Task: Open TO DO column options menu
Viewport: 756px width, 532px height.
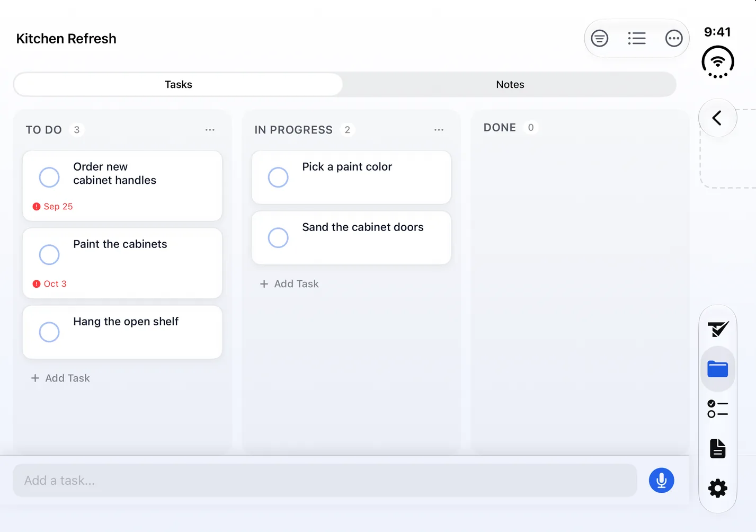Action: click(210, 130)
